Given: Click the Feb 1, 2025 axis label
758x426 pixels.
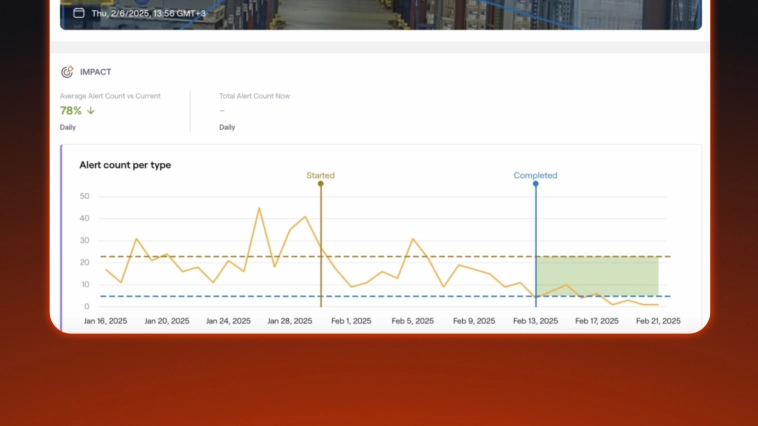Looking at the screenshot, I should click(x=351, y=321).
